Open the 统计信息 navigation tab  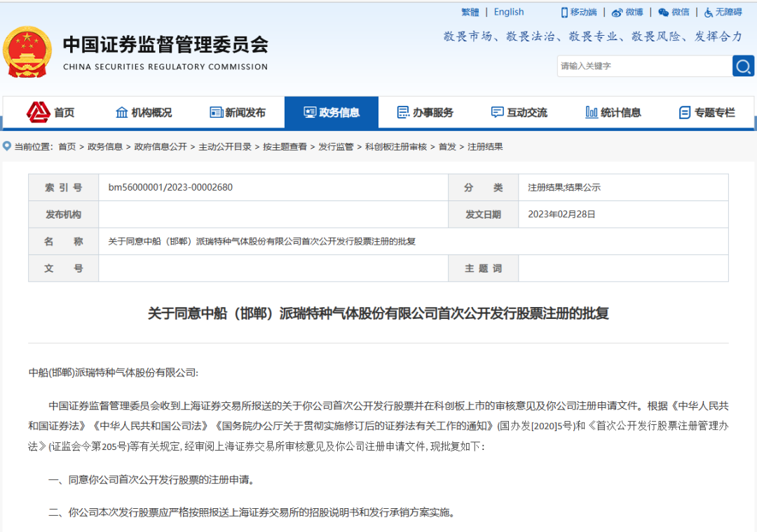(x=613, y=112)
